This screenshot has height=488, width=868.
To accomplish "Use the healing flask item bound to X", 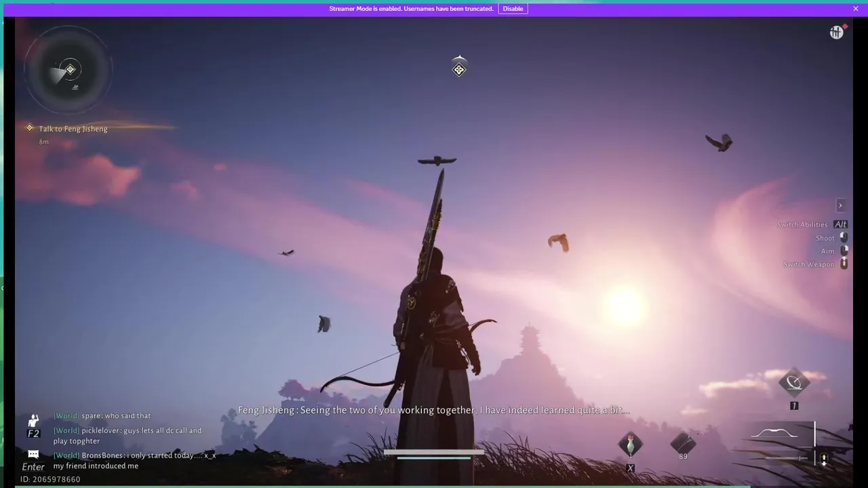I will click(x=630, y=445).
